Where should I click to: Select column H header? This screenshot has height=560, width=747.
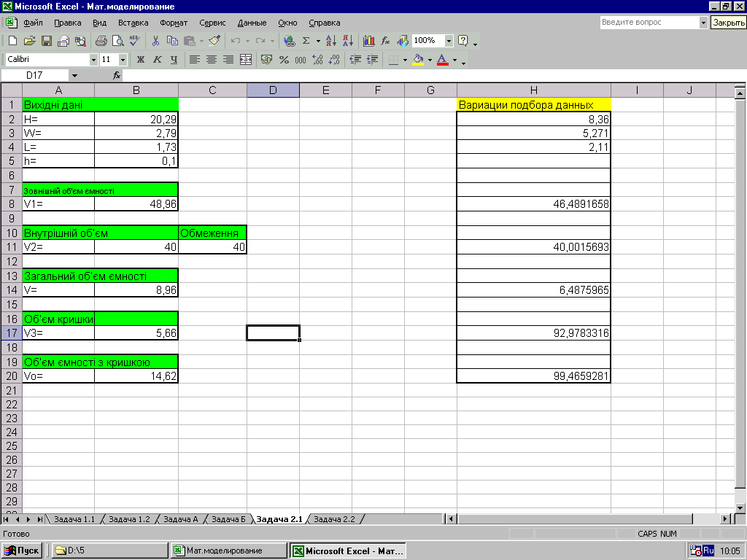coord(533,90)
